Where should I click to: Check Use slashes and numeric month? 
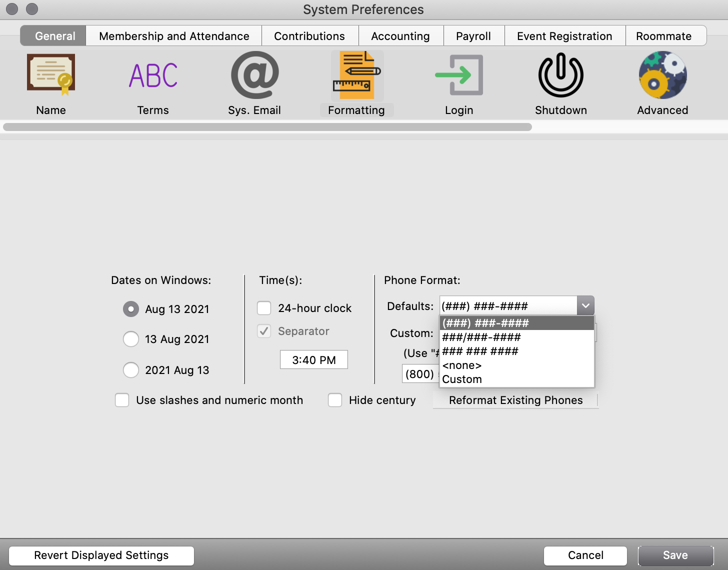click(x=122, y=400)
